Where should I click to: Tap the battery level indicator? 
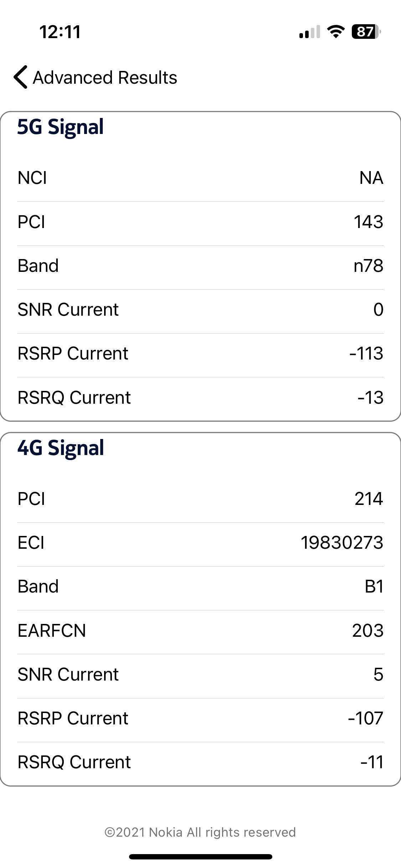point(366,32)
